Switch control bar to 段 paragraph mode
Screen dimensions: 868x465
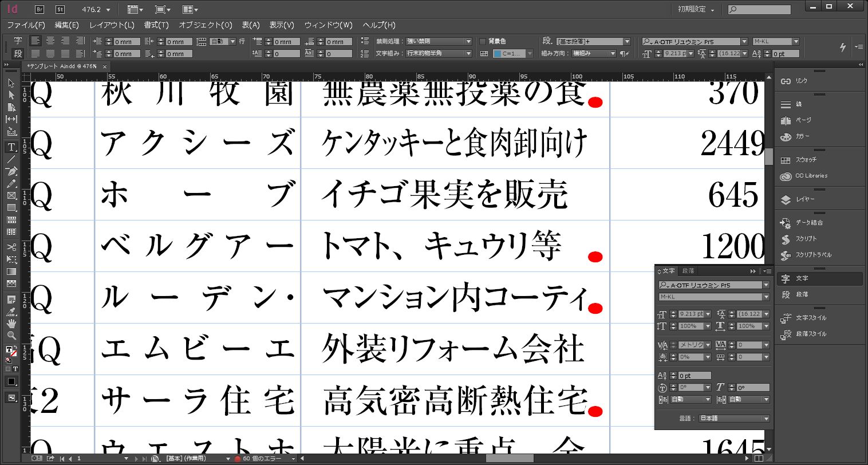pyautogui.click(x=18, y=53)
